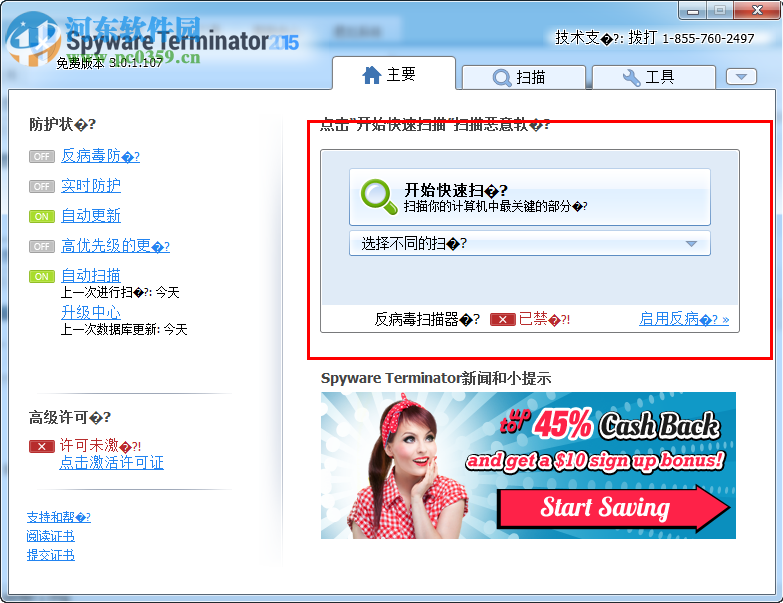Image resolution: width=783 pixels, height=603 pixels.
Task: Click the magnifier icon on the 扫描 tab
Action: [502, 78]
